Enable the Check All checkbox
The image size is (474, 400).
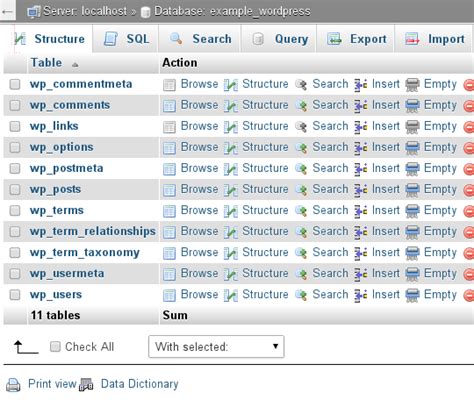click(x=55, y=347)
